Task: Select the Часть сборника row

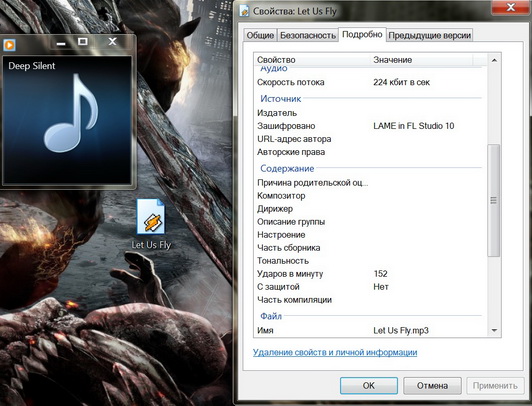Action: (x=370, y=248)
